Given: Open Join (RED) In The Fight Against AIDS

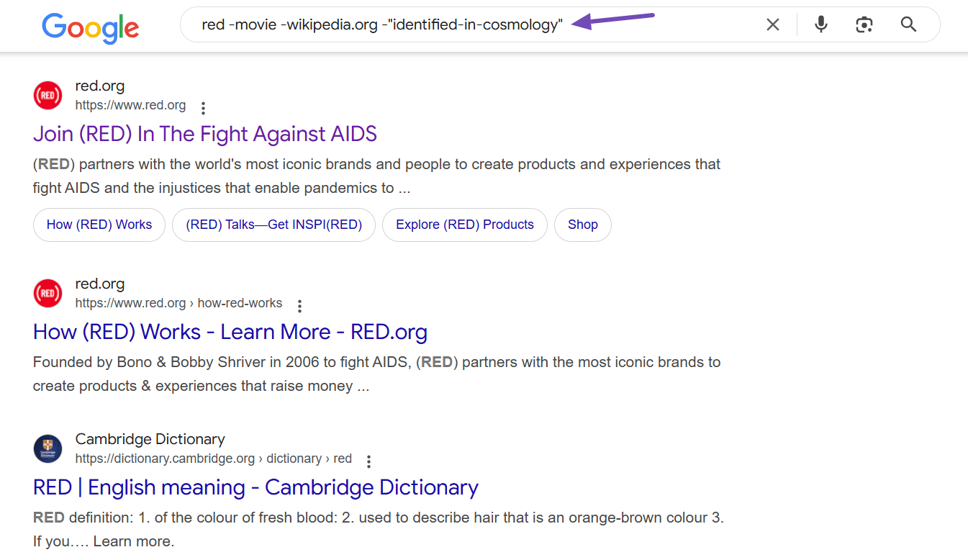Looking at the screenshot, I should point(204,134).
